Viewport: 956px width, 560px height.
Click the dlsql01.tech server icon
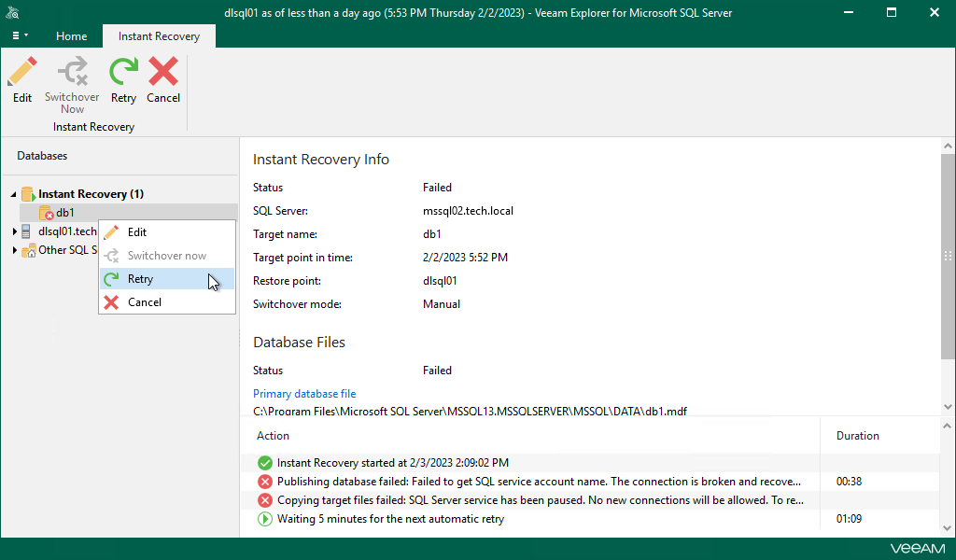coord(27,231)
